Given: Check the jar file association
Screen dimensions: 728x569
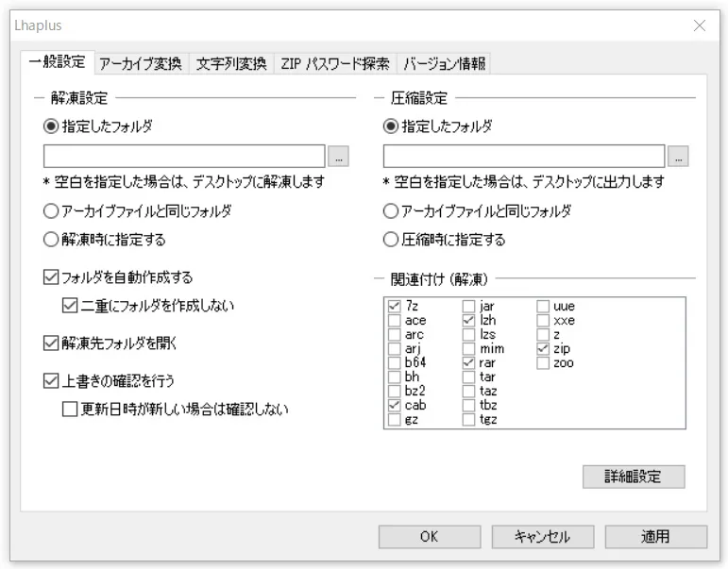Looking at the screenshot, I should click(x=469, y=307).
